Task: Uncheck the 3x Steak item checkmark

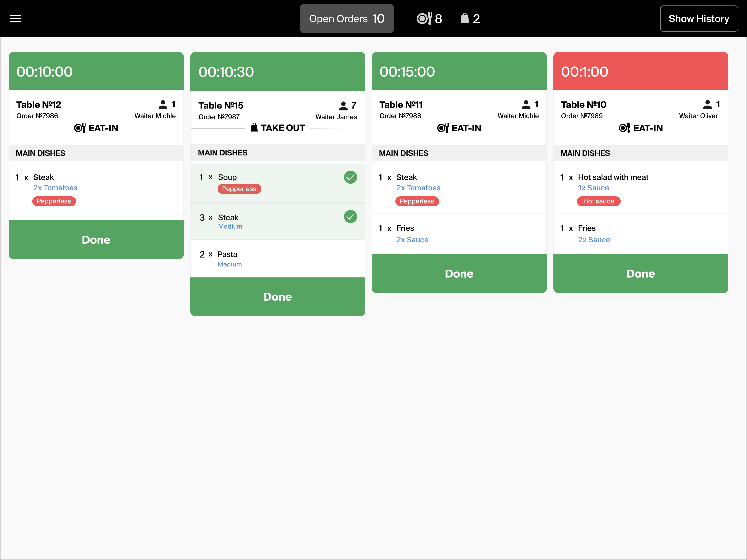Action: tap(351, 217)
